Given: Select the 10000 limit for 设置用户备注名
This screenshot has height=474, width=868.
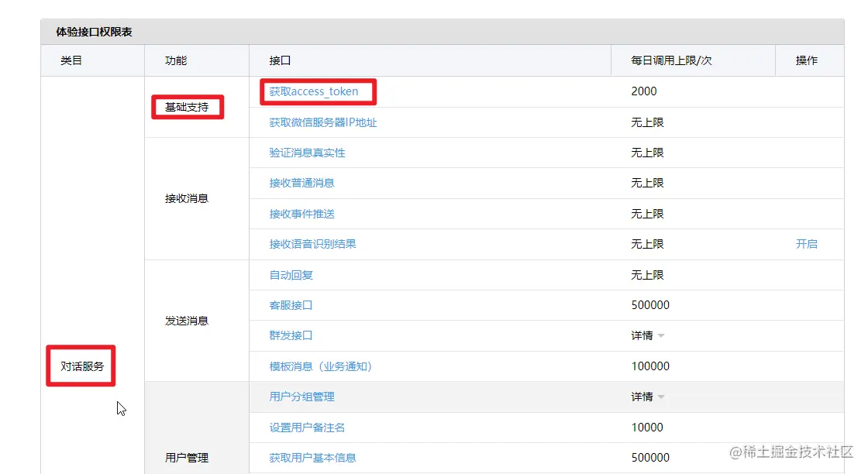Looking at the screenshot, I should click(x=647, y=428).
